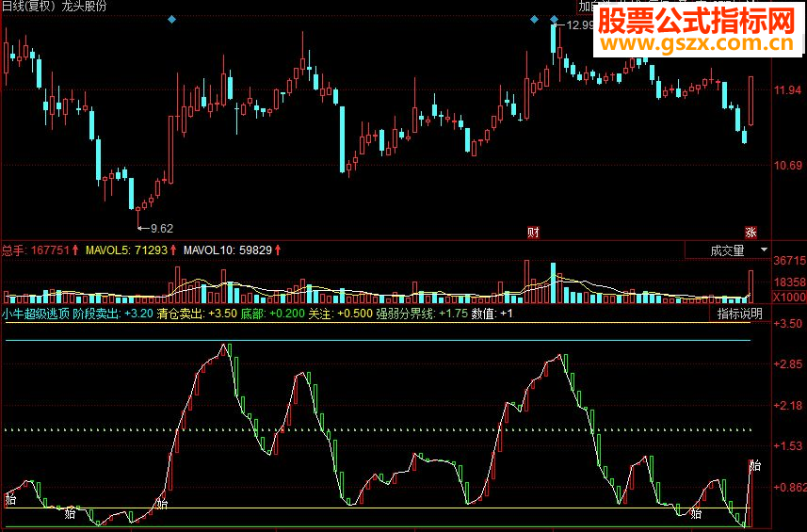
Task: Click the +0.862 indicator axis value
Action: (790, 487)
